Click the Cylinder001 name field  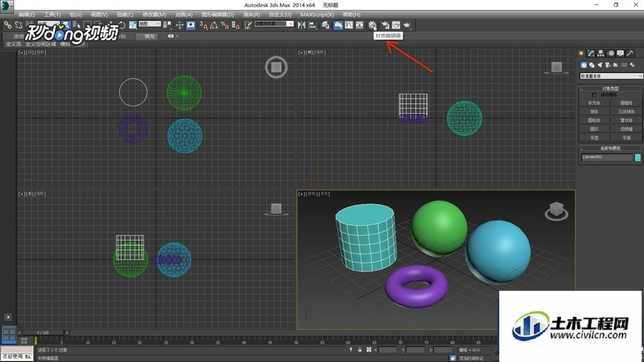(607, 157)
